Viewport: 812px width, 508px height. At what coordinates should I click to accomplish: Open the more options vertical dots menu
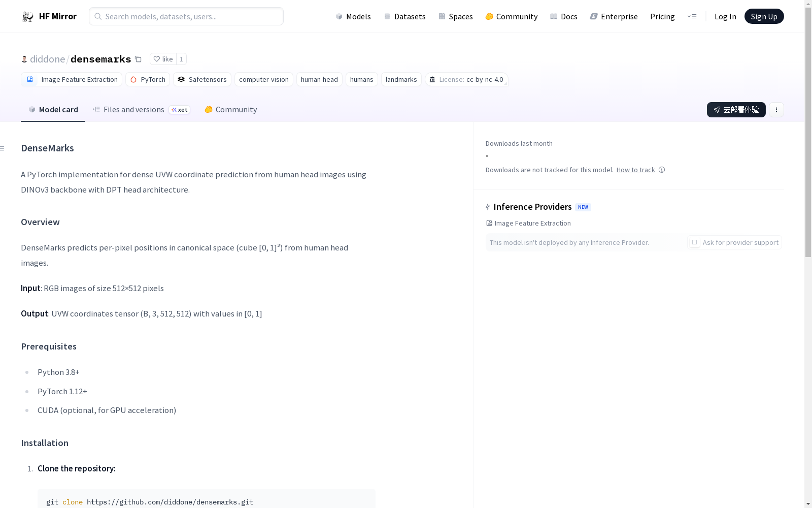click(776, 110)
